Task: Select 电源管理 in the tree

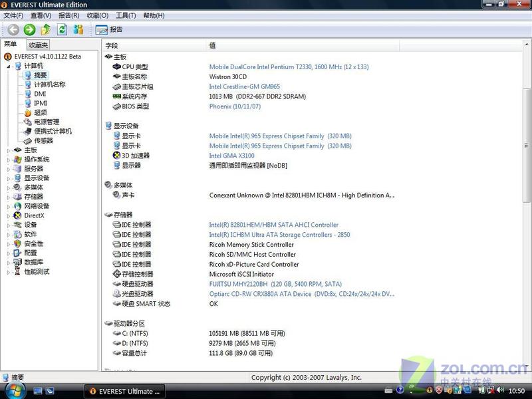Action: click(x=47, y=122)
